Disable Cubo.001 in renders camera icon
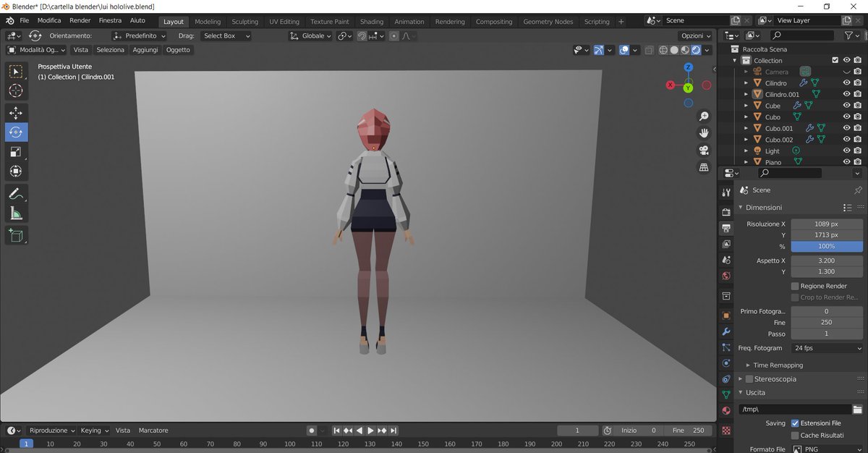The image size is (868, 453). coord(857,128)
